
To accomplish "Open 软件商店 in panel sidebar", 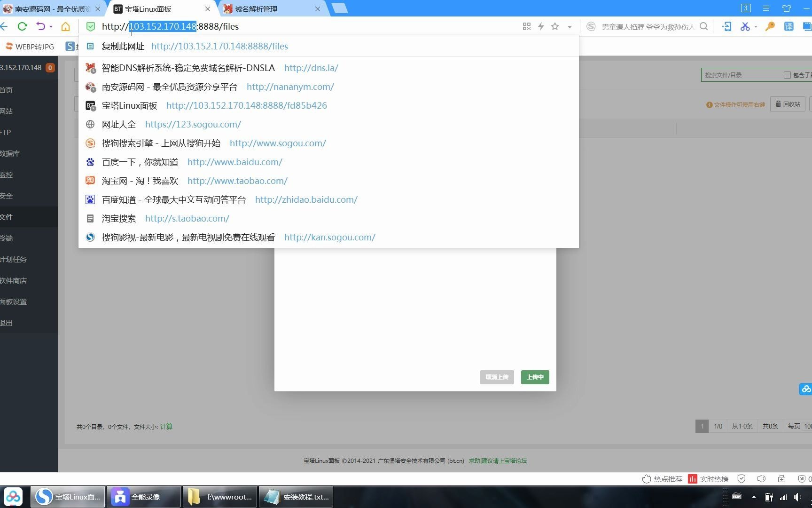I will click(x=28, y=280).
